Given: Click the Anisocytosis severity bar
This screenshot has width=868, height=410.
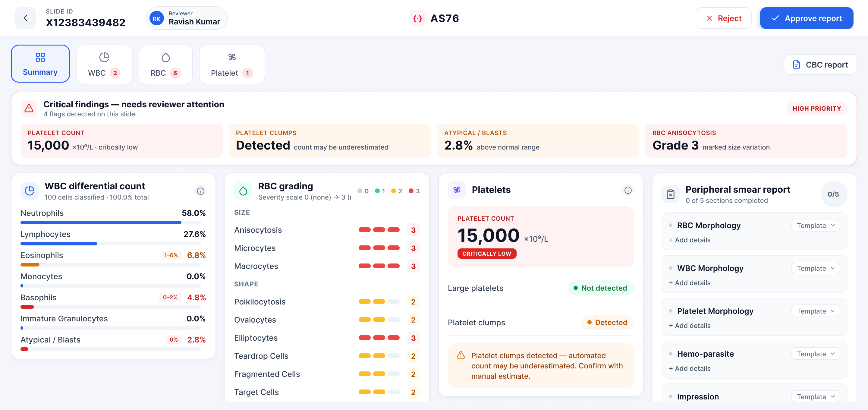Looking at the screenshot, I should tap(379, 230).
